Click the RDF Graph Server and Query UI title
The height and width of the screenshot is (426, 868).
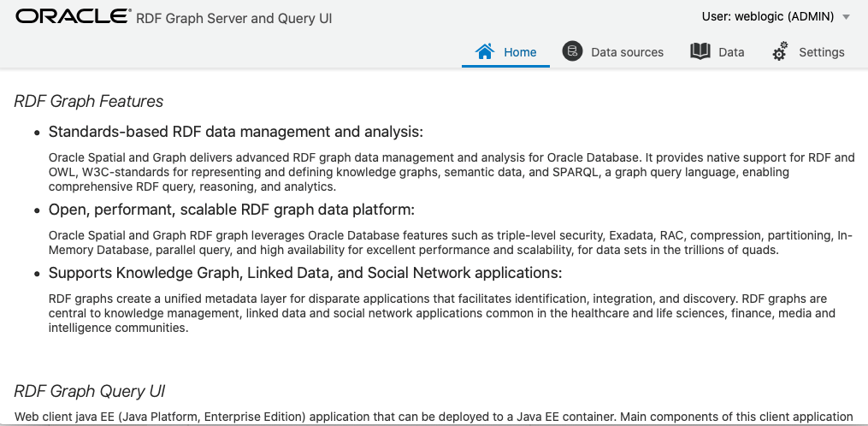(x=234, y=18)
